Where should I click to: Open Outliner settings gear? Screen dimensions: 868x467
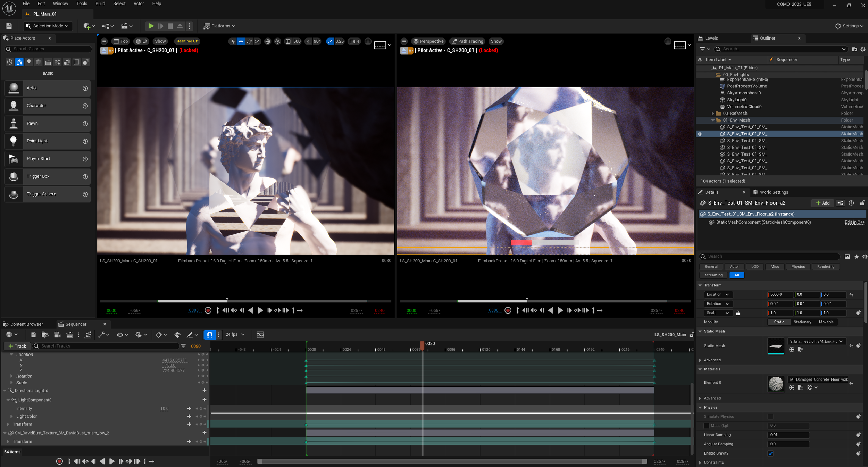(863, 49)
